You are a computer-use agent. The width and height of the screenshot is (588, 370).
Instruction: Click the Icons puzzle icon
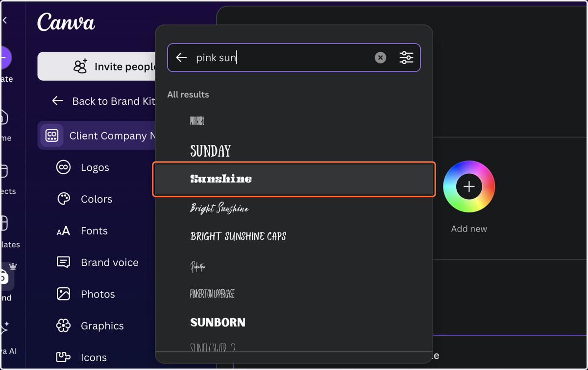coord(63,357)
